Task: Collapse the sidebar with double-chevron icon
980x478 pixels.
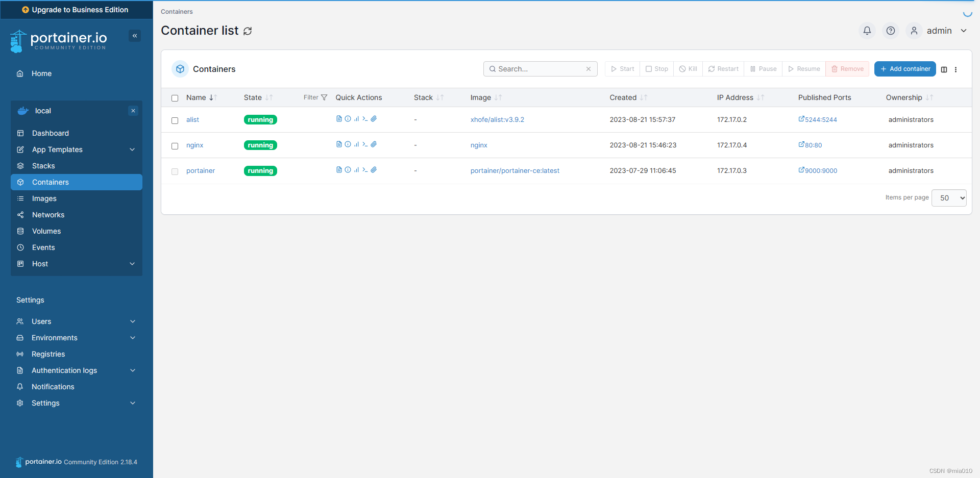Action: click(x=135, y=36)
